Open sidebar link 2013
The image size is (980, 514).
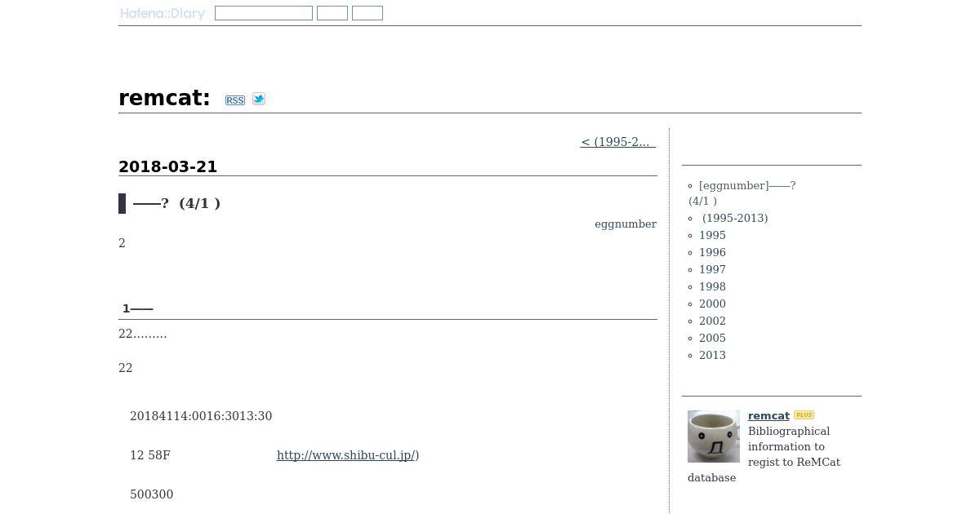712,355
